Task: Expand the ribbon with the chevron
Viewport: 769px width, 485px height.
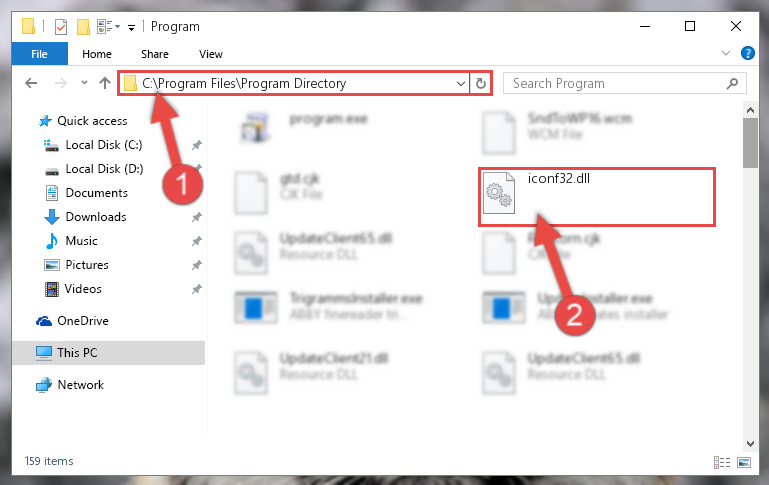Action: point(726,53)
